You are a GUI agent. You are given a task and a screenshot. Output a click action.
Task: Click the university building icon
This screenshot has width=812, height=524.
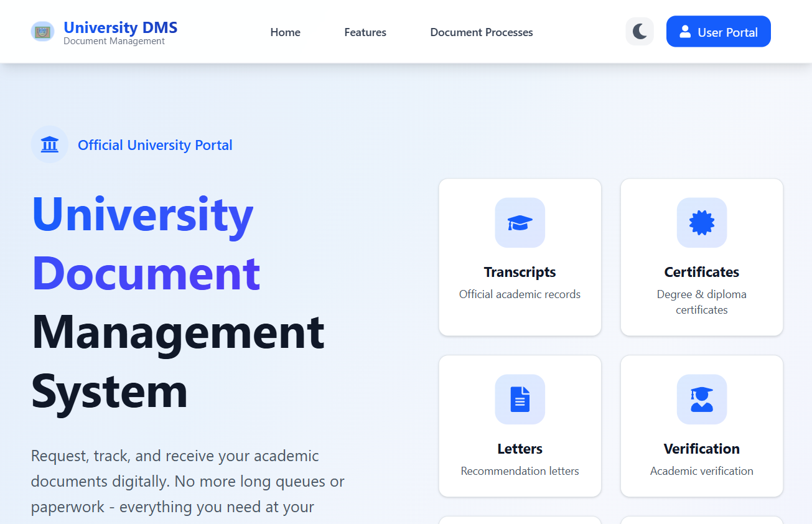click(49, 144)
